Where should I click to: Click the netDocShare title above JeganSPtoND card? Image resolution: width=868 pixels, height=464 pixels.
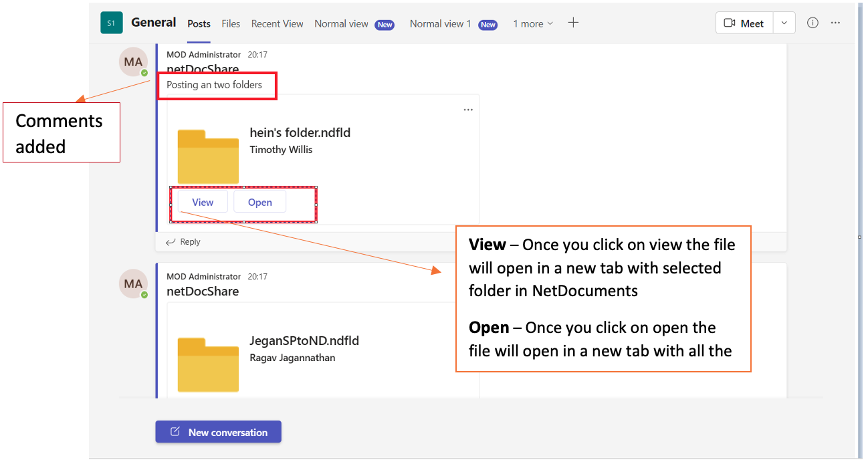(x=203, y=292)
